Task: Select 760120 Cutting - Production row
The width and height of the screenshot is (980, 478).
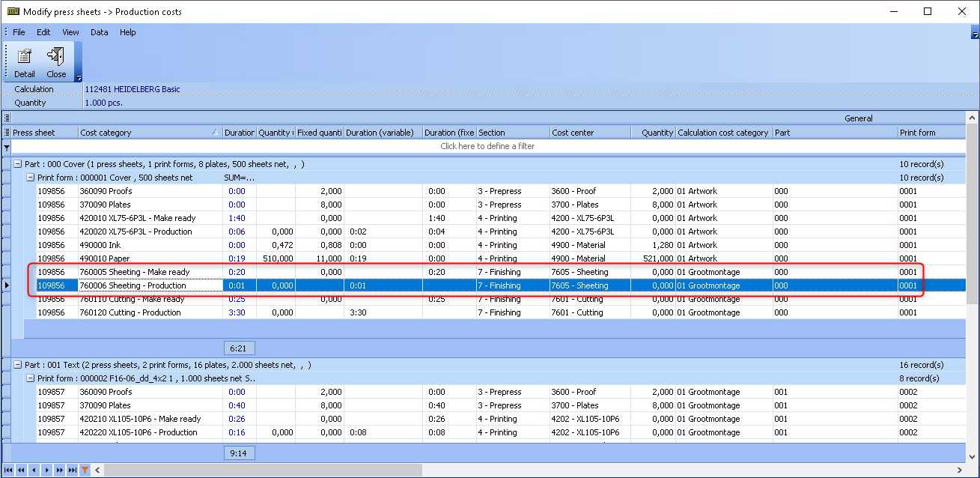Action: click(500, 312)
